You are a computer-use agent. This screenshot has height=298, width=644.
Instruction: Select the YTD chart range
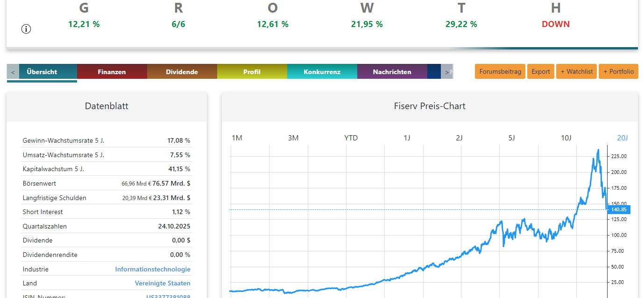coord(351,138)
